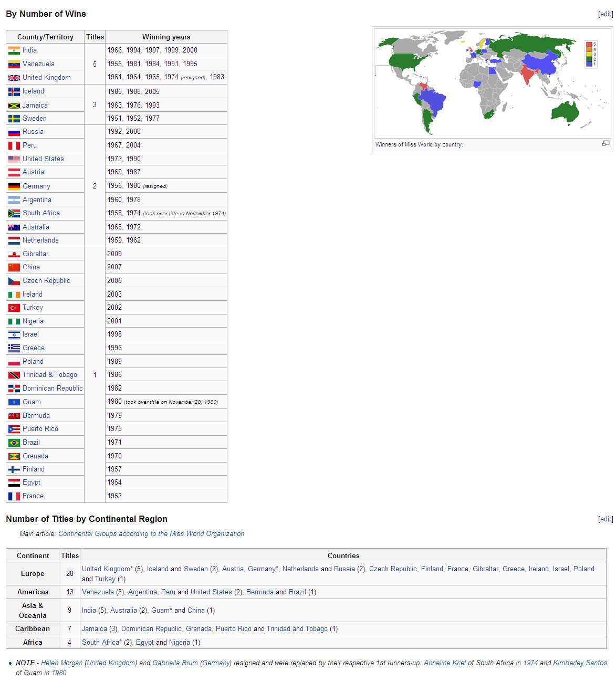Click the South Africa flag icon
The width and height of the screenshot is (616, 682).
[x=14, y=213]
